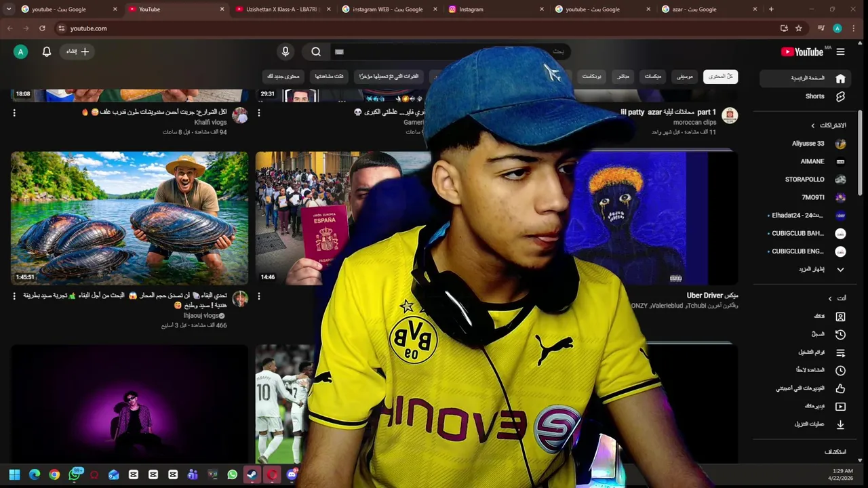Image resolution: width=868 pixels, height=488 pixels.
Task: Reload the page in Chrome
Action: point(42,28)
